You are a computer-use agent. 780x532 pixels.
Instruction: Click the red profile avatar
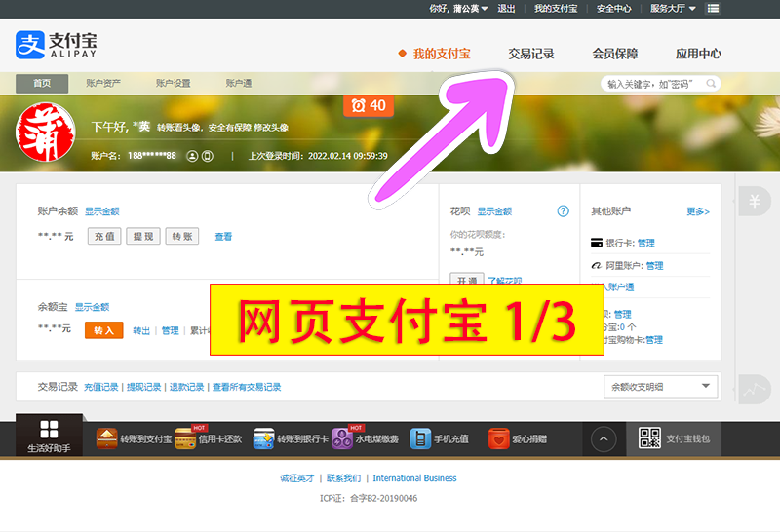(x=45, y=133)
